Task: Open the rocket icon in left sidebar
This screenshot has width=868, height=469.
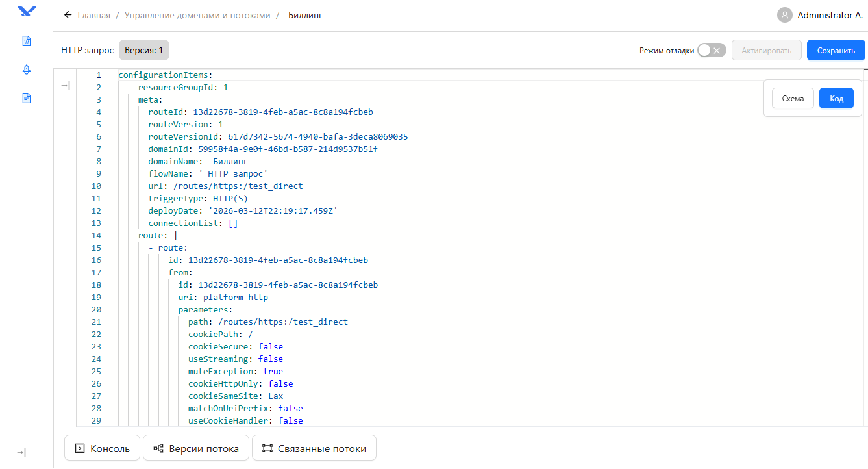Action: tap(27, 70)
